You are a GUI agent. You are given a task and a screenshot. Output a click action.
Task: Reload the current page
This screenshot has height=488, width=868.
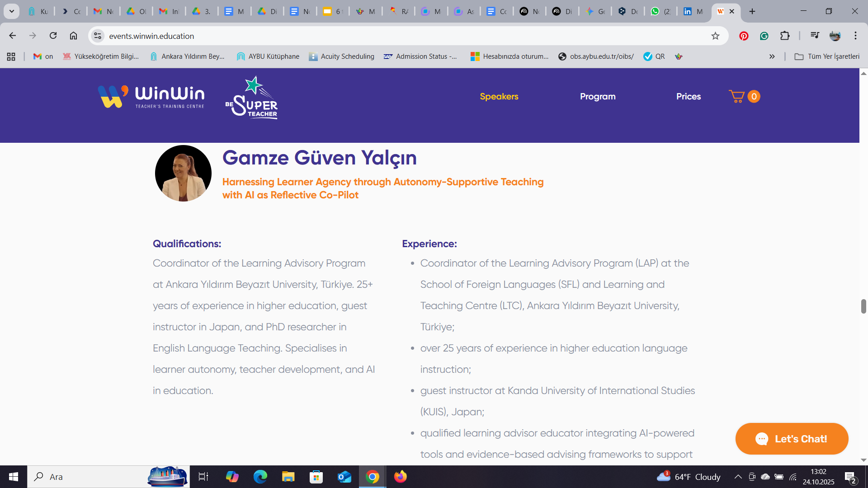pyautogui.click(x=53, y=36)
